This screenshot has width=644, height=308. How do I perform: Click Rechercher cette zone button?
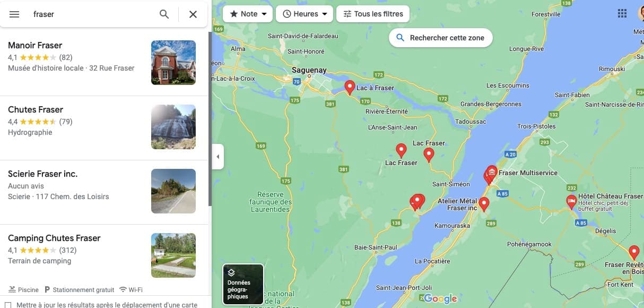440,38
